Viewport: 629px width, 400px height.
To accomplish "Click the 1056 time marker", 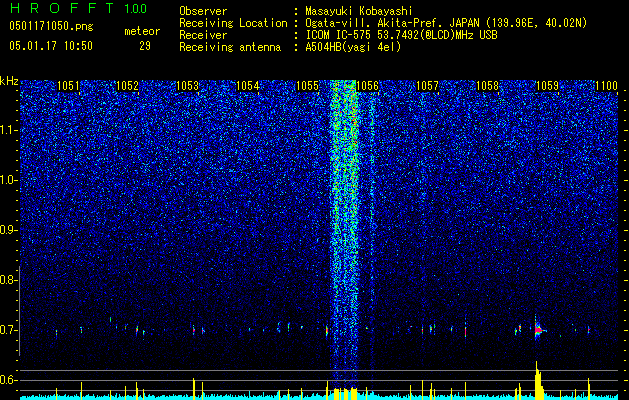I will point(367,86).
